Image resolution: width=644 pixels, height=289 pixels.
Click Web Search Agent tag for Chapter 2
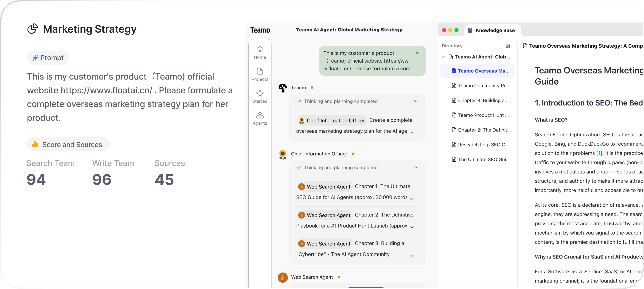(x=325, y=215)
